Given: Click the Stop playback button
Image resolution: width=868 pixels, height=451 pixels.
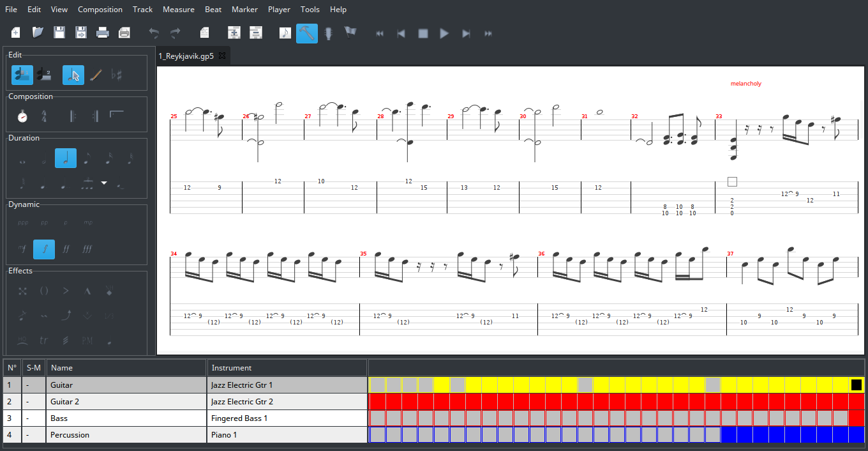Looking at the screenshot, I should click(x=423, y=33).
